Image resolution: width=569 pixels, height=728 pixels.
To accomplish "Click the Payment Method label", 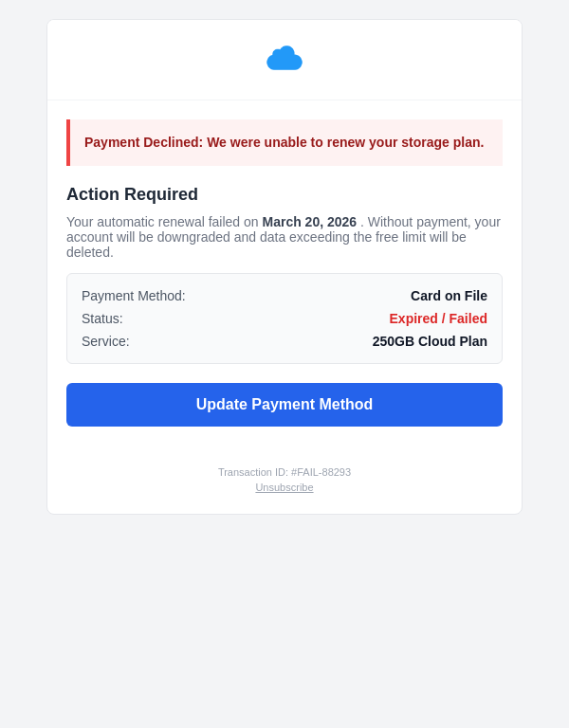I will [134, 296].
